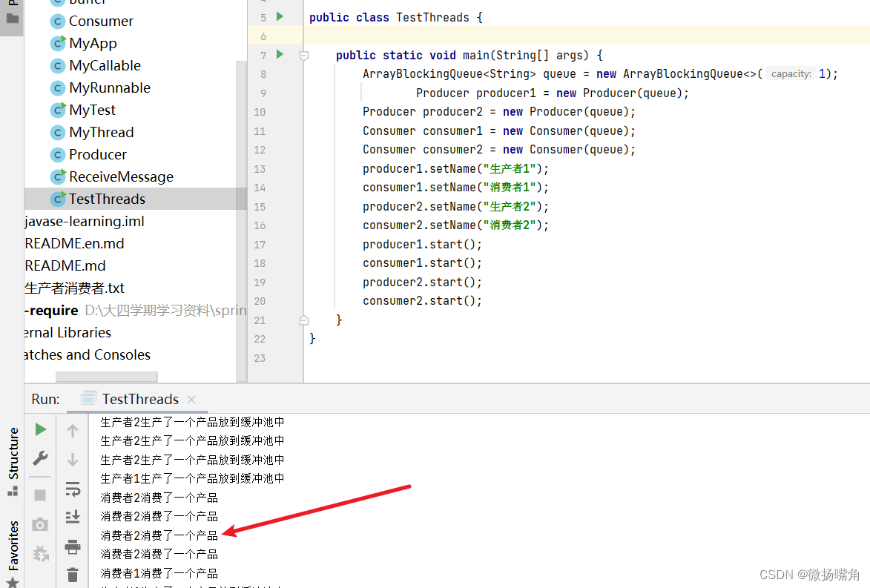Click Consumer class icon in tree
Image resolution: width=870 pixels, height=588 pixels.
(57, 21)
